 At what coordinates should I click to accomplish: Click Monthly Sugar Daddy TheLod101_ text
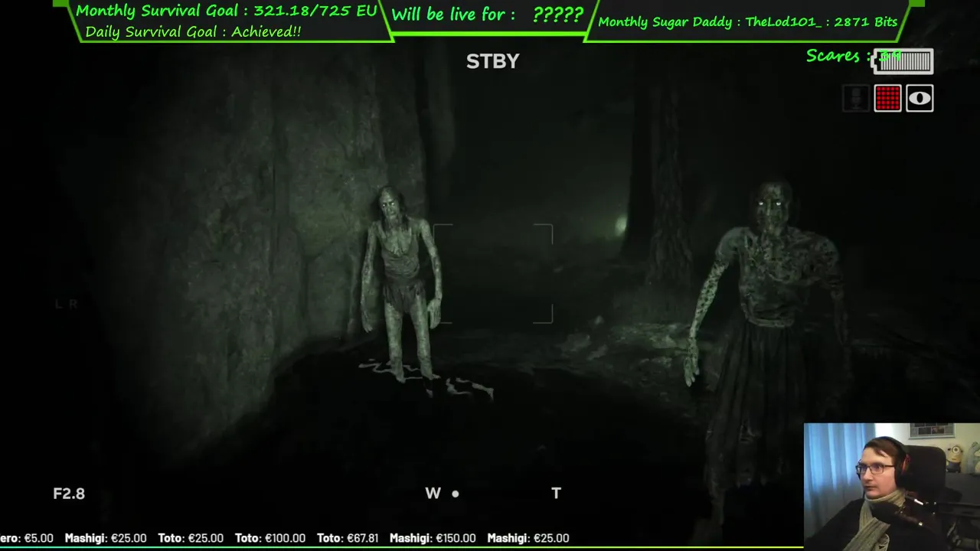click(x=747, y=21)
